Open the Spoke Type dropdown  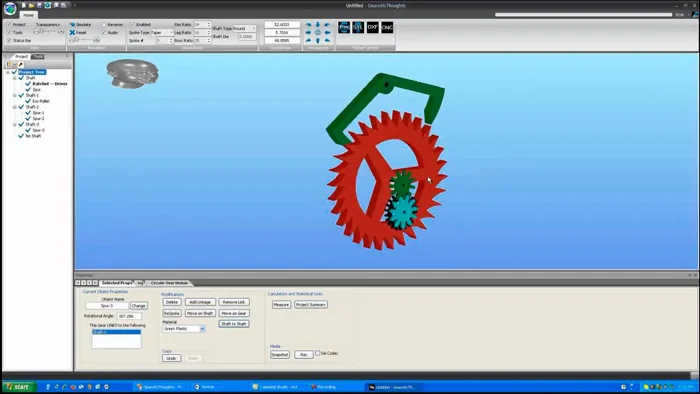pyautogui.click(x=162, y=33)
